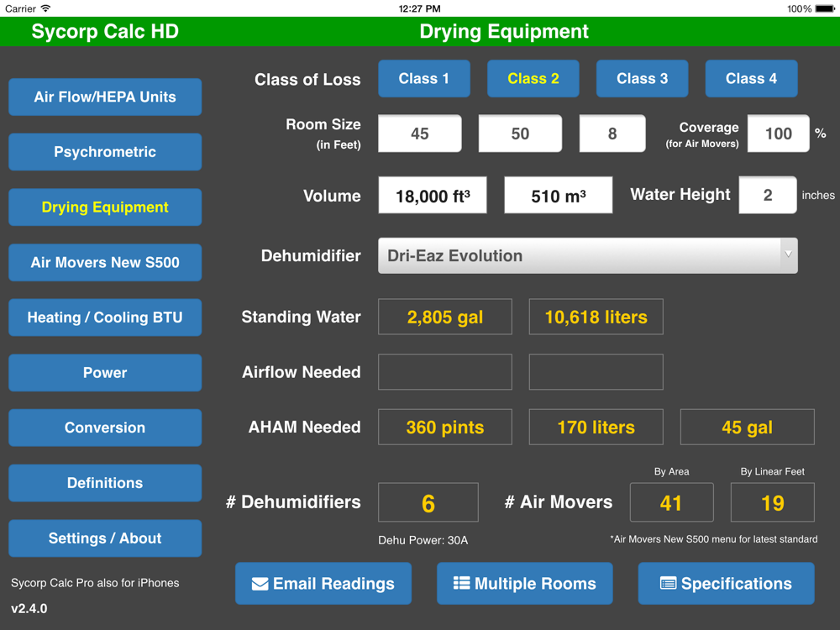Choose Class 3 loss category

pos(642,79)
